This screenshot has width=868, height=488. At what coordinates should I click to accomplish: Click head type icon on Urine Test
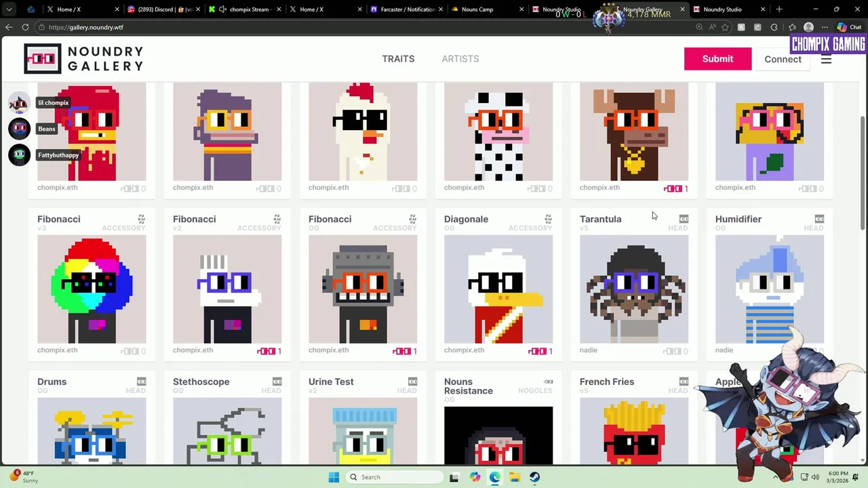[x=413, y=382]
